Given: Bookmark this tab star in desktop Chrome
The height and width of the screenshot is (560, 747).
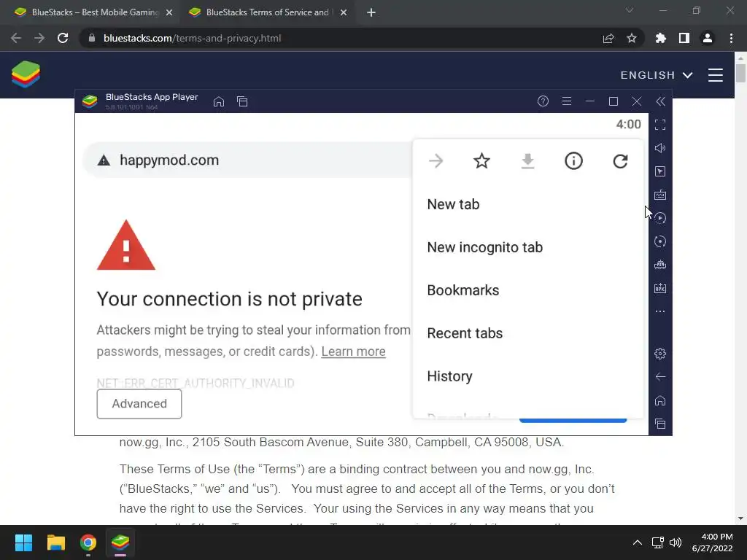Looking at the screenshot, I should click(x=632, y=38).
